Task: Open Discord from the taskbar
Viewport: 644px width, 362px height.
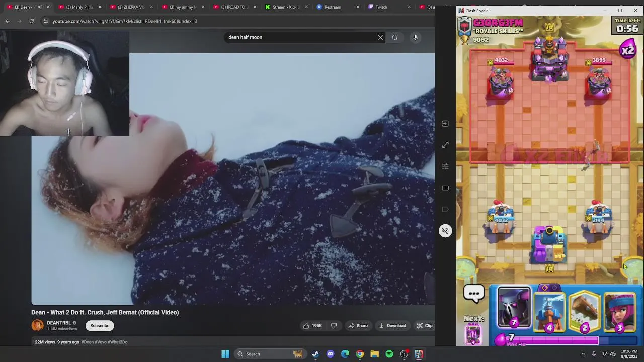Action: point(330,354)
